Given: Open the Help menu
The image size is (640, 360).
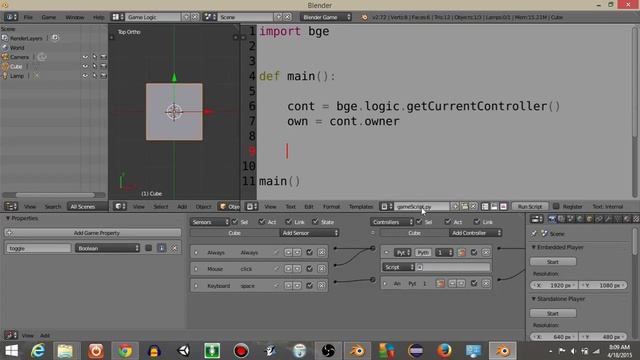Looking at the screenshot, I should click(98, 17).
